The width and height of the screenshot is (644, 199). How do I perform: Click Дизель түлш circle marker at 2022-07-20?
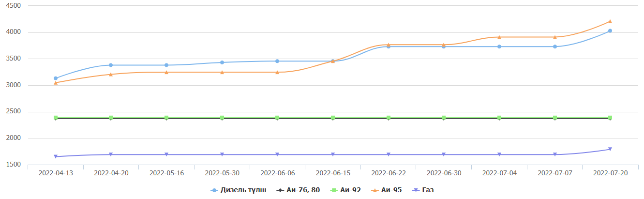[x=610, y=31]
